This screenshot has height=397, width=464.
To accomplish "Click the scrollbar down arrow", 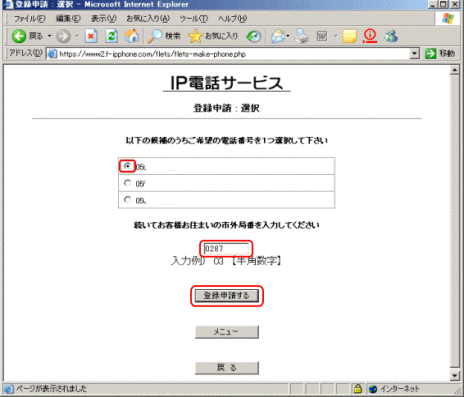I will click(x=455, y=375).
